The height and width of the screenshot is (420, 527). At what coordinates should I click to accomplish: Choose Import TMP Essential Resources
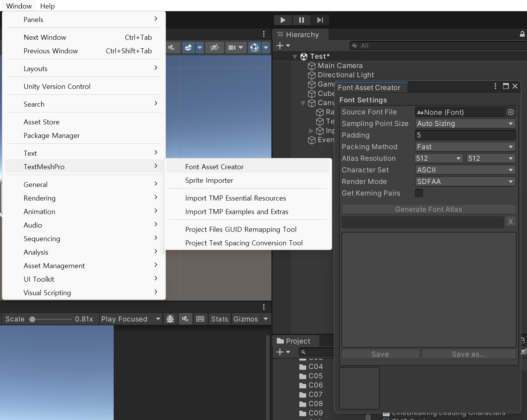click(x=248, y=198)
